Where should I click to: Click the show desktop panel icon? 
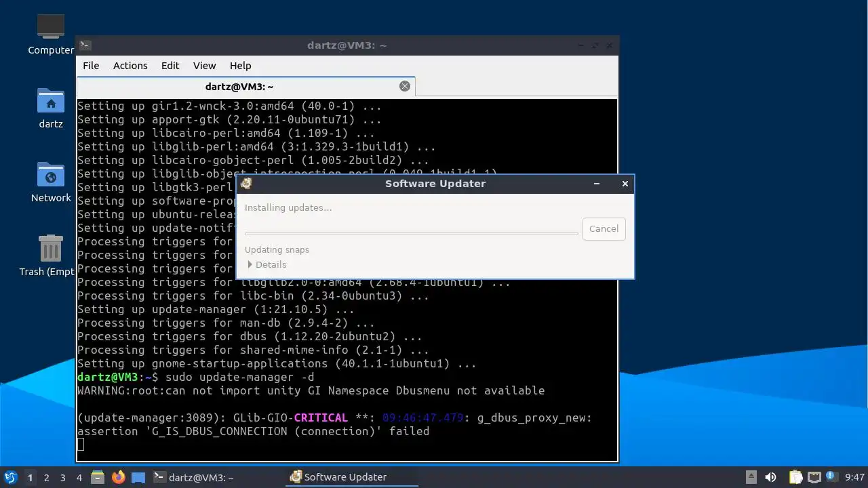coord(138,477)
